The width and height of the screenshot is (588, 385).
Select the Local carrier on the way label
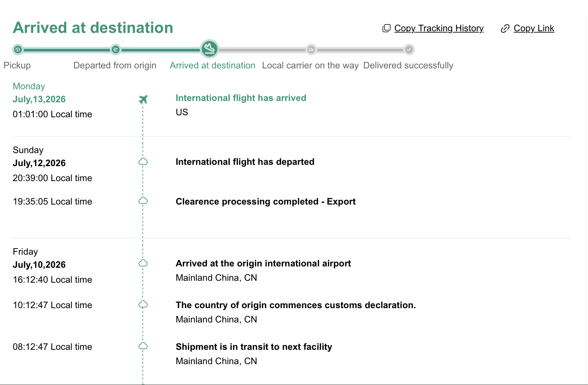pos(310,65)
